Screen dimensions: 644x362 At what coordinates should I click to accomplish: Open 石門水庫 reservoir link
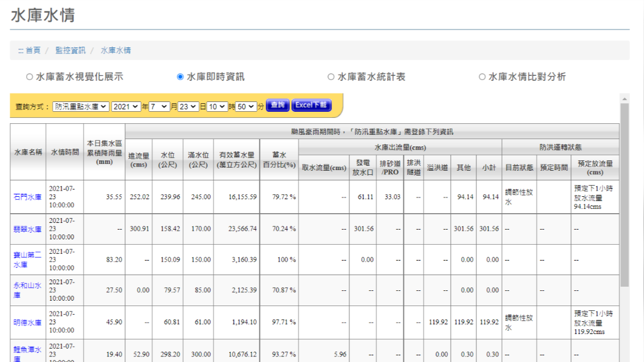[27, 197]
